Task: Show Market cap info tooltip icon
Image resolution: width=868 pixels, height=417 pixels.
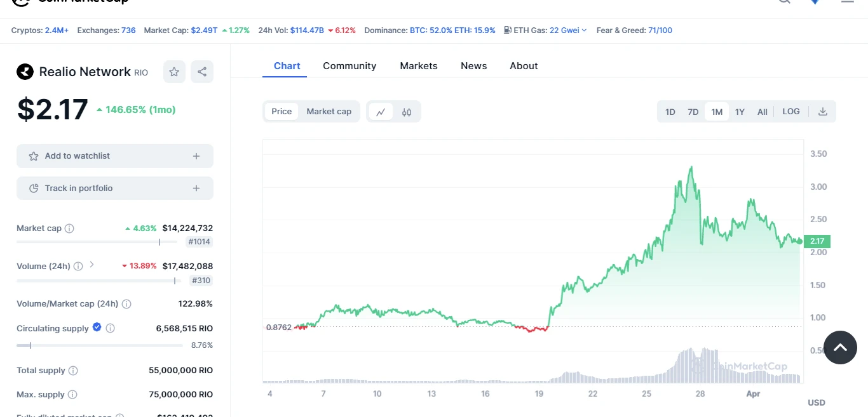Action: click(x=70, y=228)
